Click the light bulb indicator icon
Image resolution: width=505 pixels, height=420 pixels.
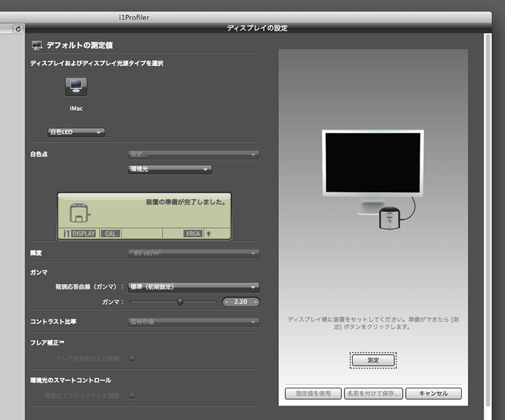point(208,234)
